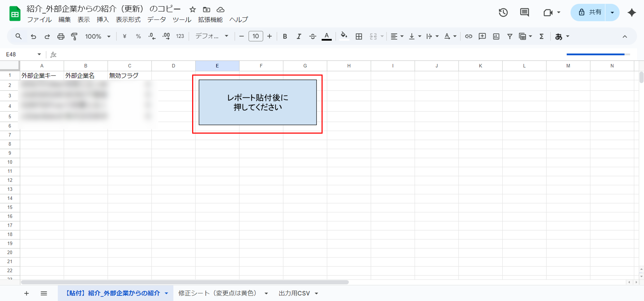Image resolution: width=644 pixels, height=301 pixels.
Task: Create a filter
Action: coord(510,36)
